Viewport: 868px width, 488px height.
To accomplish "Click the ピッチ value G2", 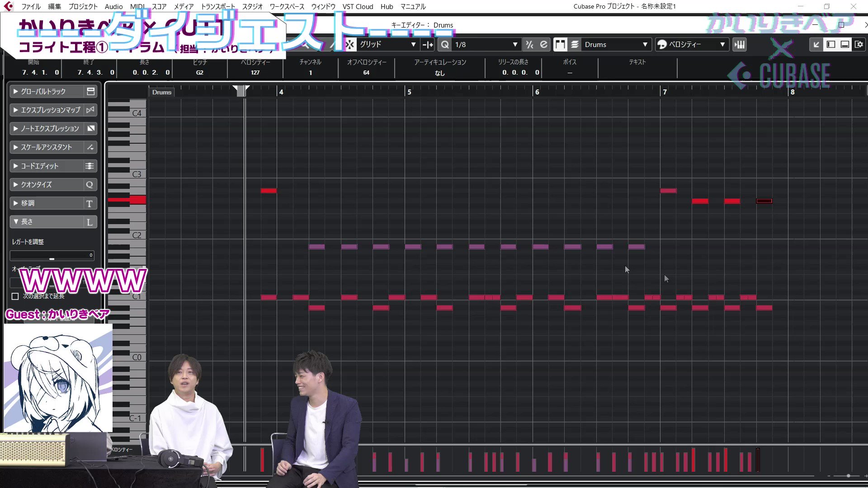I will pyautogui.click(x=200, y=72).
